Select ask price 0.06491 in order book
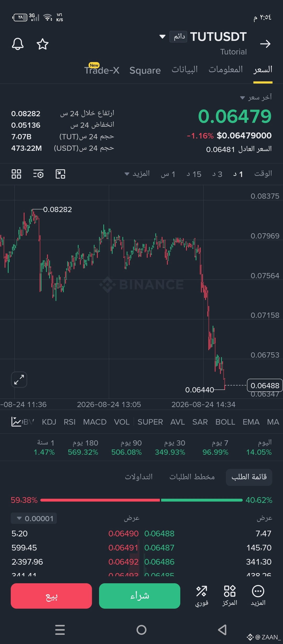Screen dimensions: 283x644 123,548
